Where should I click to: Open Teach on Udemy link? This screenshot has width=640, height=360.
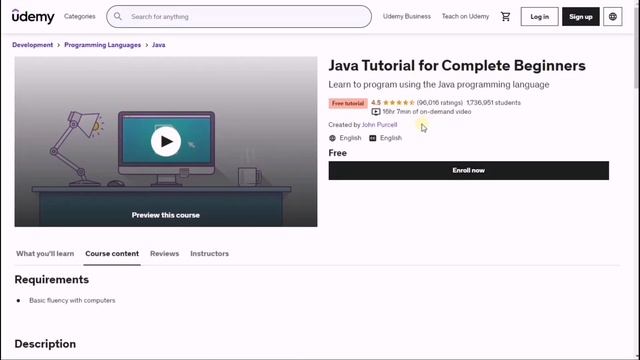click(465, 16)
